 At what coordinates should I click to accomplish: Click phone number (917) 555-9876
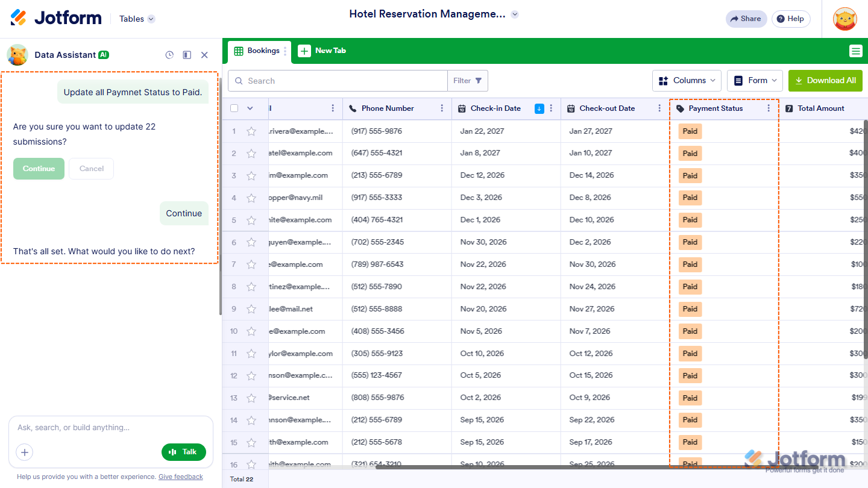[x=377, y=131]
